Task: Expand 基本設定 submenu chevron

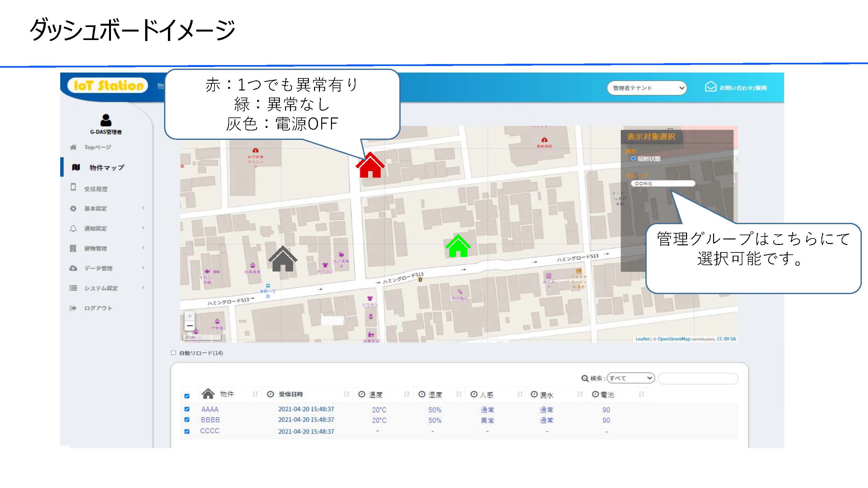Action: pos(143,208)
